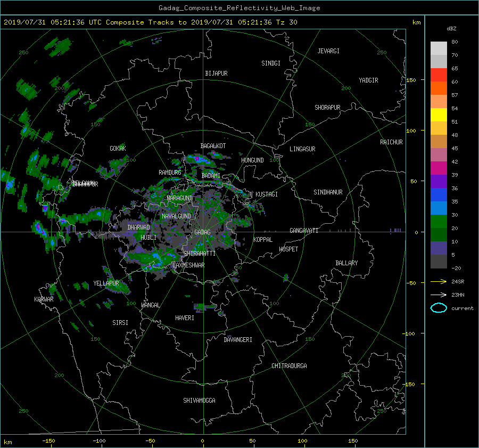The height and width of the screenshot is (448, 479).
Task: Click the YADGIR city label
Action: click(368, 80)
